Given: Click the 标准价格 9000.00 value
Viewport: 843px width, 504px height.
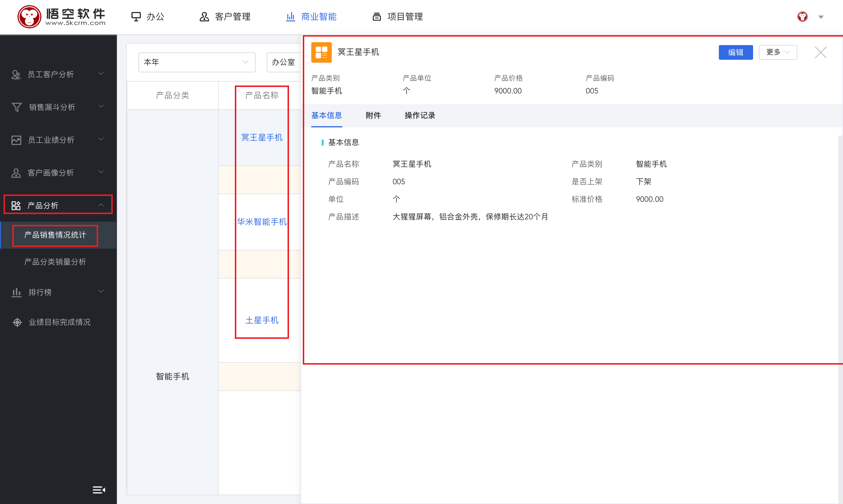Looking at the screenshot, I should pos(649,199).
